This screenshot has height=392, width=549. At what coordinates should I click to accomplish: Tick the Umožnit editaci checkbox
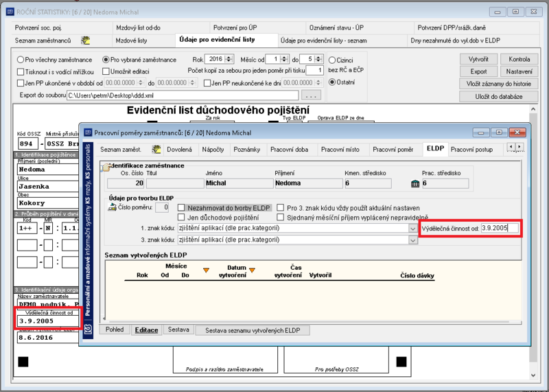tap(106, 71)
